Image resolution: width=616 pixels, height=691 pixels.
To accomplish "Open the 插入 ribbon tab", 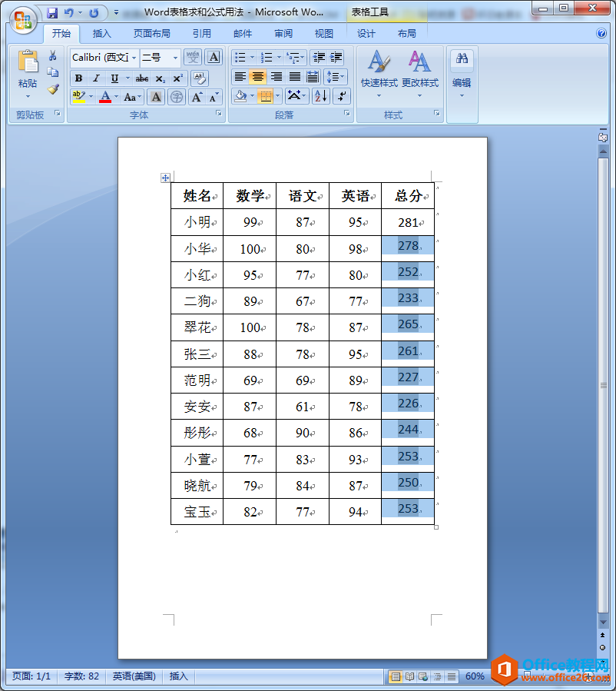I will coord(101,34).
